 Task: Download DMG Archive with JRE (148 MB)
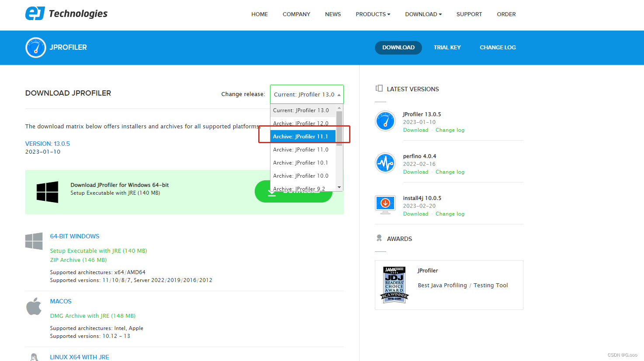(93, 316)
